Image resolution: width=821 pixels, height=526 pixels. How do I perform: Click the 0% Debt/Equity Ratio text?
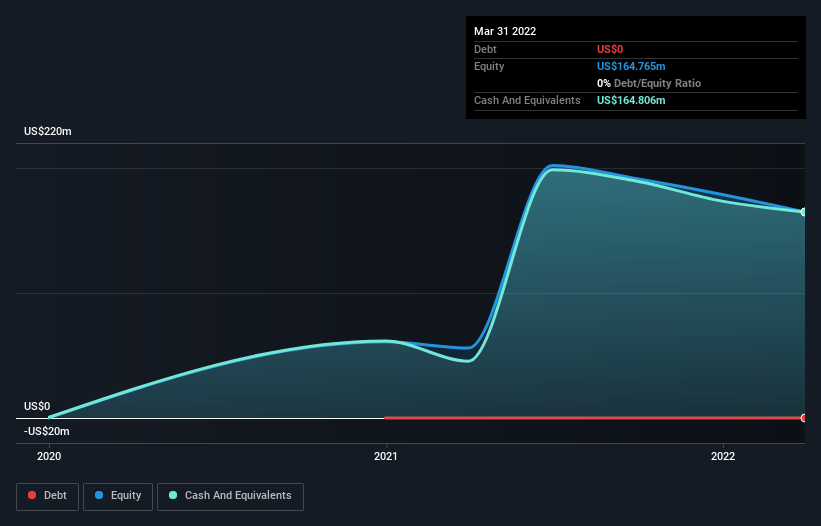pos(649,83)
